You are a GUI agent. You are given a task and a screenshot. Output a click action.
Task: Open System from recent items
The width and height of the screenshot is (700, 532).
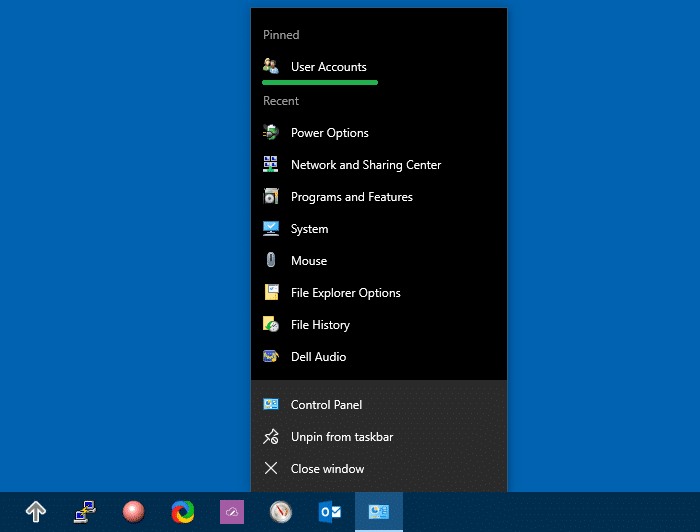click(x=379, y=229)
